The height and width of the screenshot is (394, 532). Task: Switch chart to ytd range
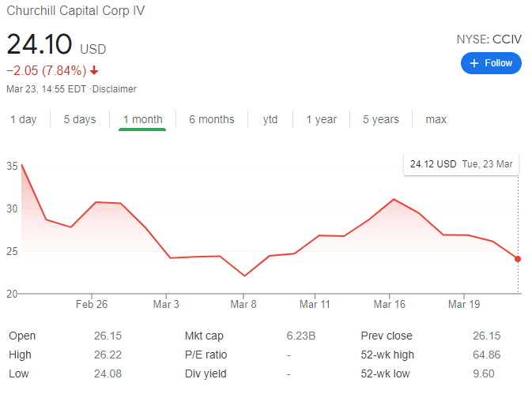tap(270, 119)
